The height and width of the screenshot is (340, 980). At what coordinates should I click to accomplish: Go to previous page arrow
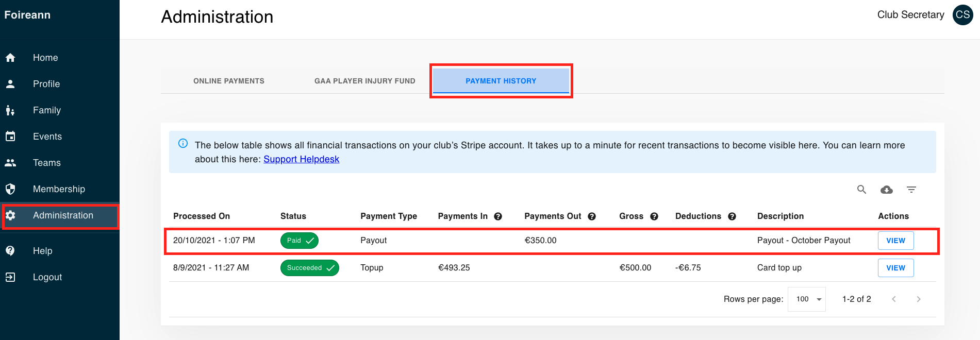894,299
